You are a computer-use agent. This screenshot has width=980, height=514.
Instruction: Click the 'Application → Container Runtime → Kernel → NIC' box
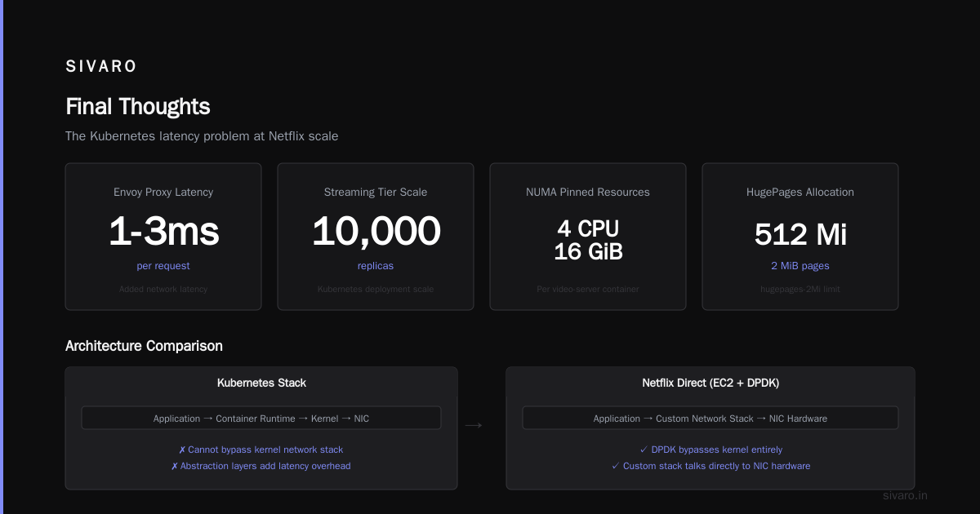[x=261, y=419]
